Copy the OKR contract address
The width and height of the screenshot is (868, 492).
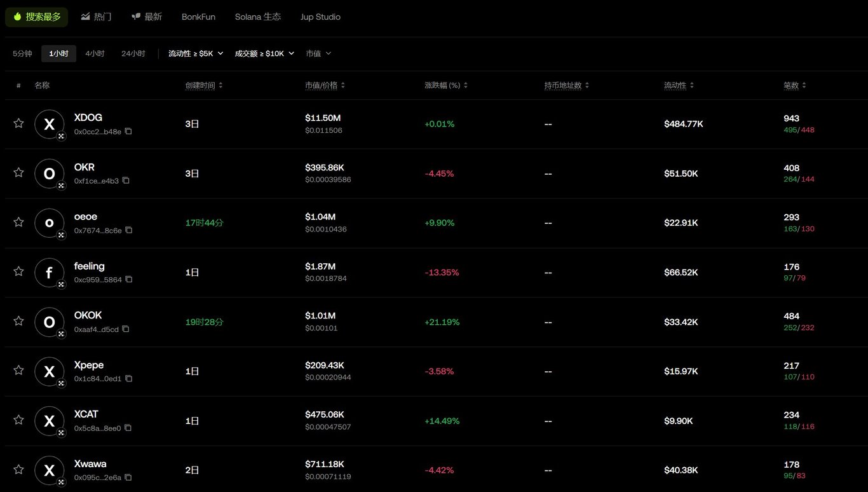[126, 181]
